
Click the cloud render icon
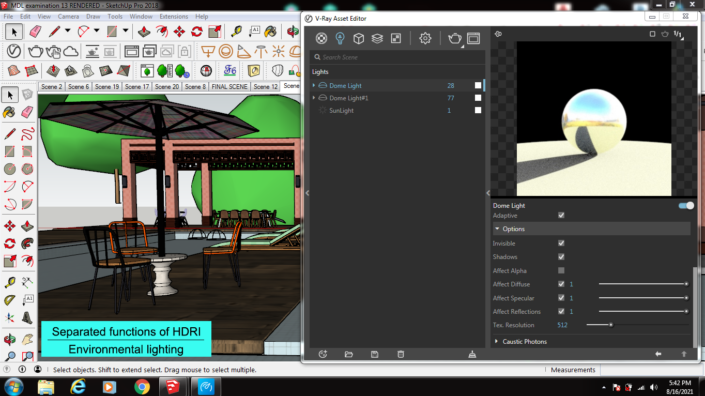click(71, 51)
